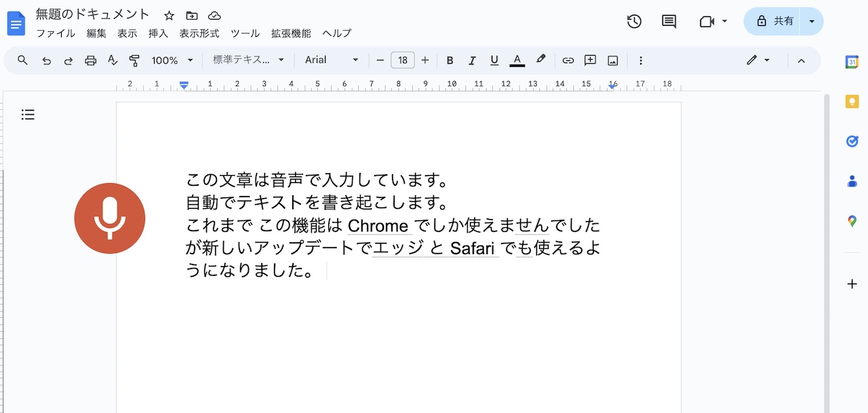Click the 共有 share button
The image size is (868, 413).
[773, 21]
